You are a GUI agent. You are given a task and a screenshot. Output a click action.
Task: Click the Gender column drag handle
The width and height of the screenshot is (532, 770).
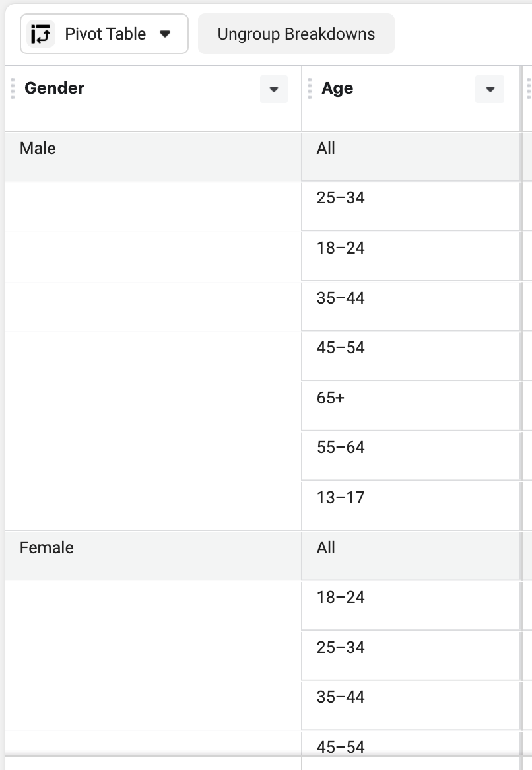(x=13, y=88)
